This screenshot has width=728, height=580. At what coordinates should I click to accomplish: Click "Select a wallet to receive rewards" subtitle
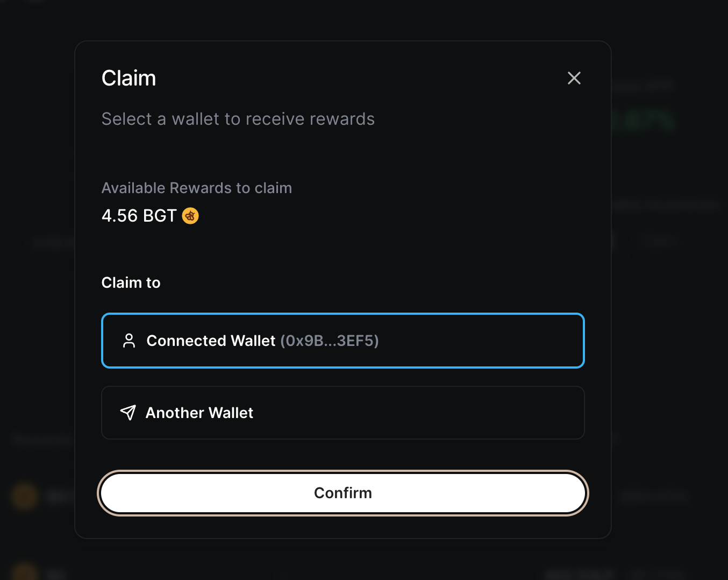[x=238, y=119]
